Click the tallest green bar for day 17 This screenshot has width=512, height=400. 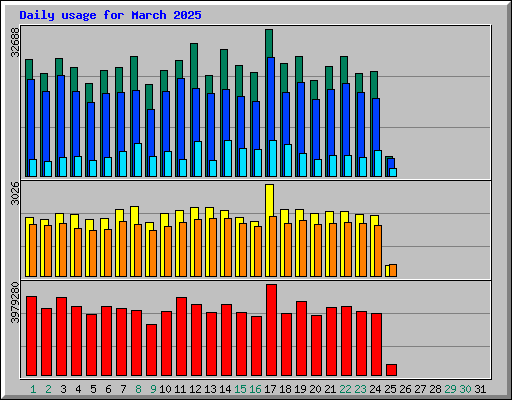tap(269, 43)
